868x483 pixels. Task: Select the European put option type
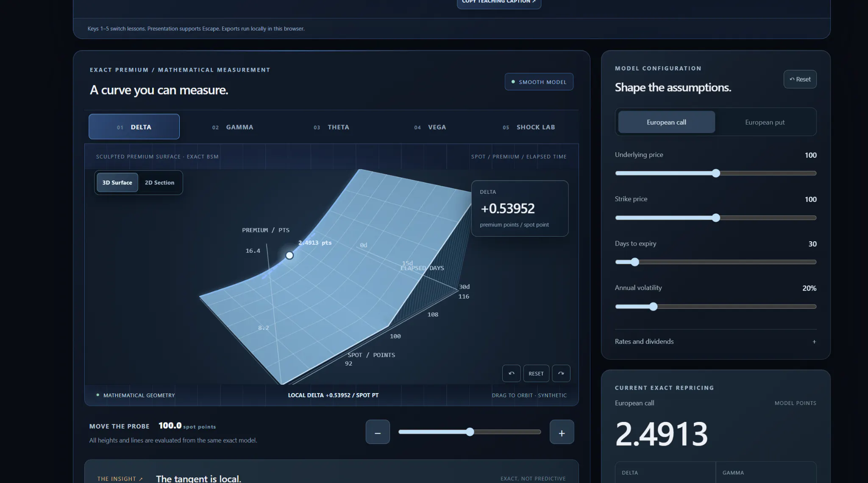point(765,122)
